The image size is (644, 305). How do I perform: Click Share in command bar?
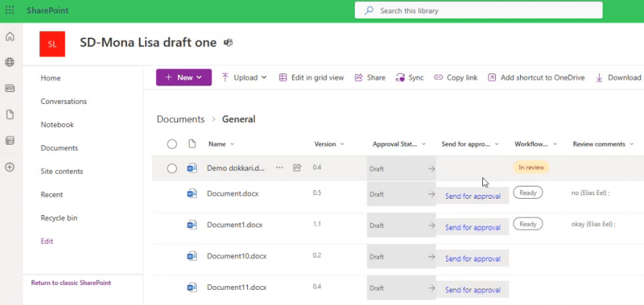pos(370,77)
